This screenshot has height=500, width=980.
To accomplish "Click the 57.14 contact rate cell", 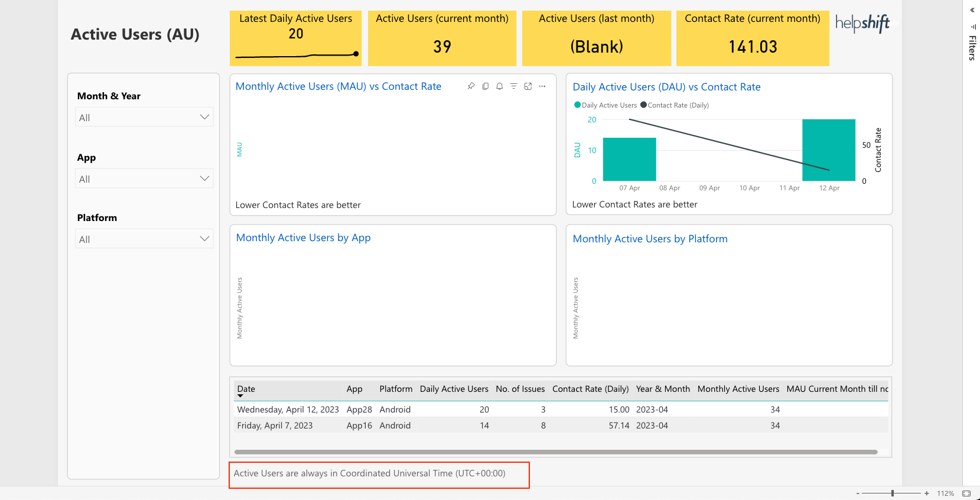I will click(x=619, y=426).
